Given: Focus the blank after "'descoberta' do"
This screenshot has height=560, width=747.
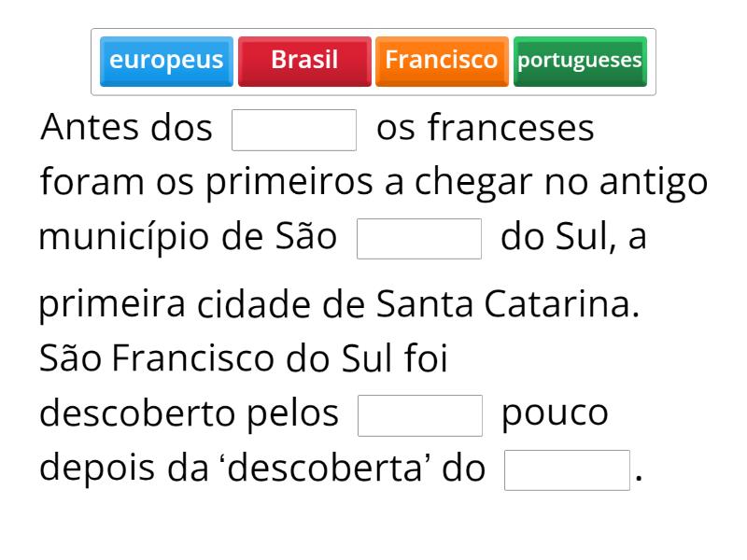Looking at the screenshot, I should 567,469.
